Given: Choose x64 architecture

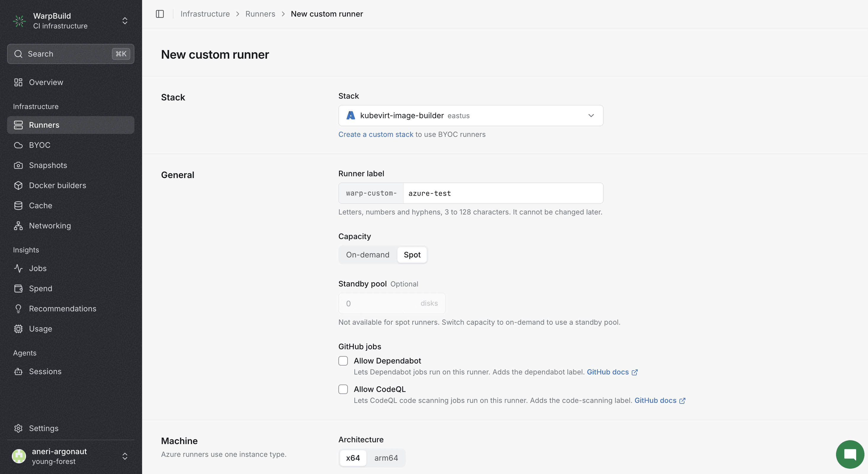Looking at the screenshot, I should (x=353, y=458).
